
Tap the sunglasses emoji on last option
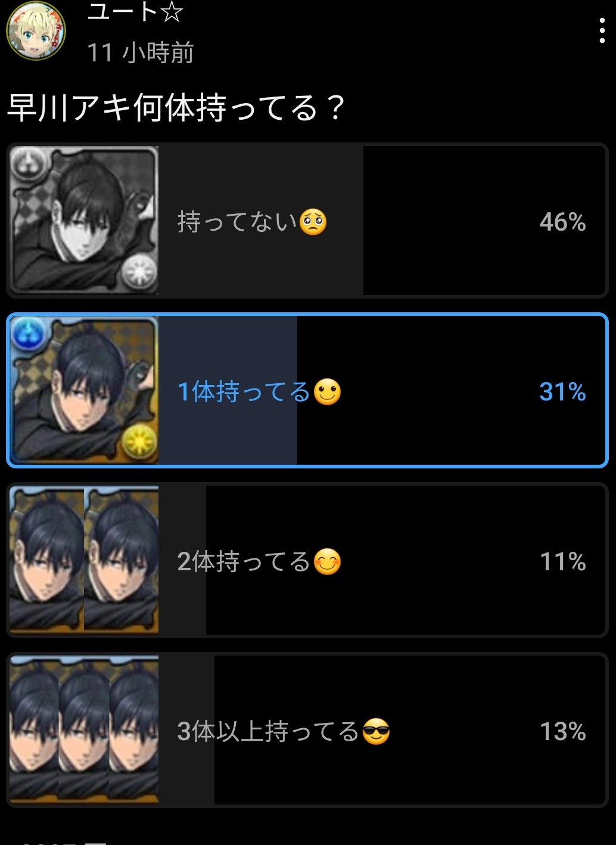click(376, 732)
